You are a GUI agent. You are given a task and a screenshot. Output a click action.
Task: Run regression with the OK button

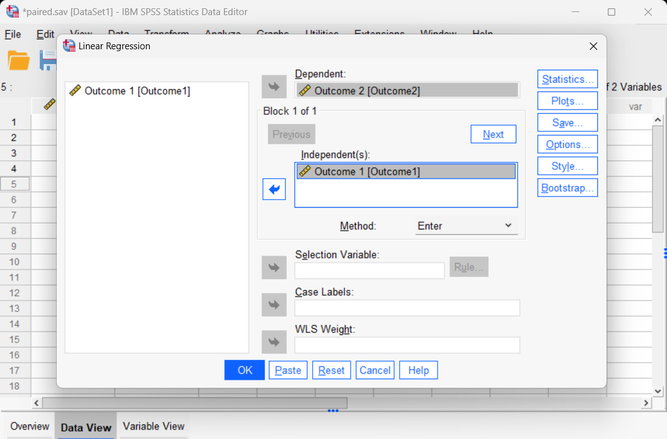[x=245, y=370]
